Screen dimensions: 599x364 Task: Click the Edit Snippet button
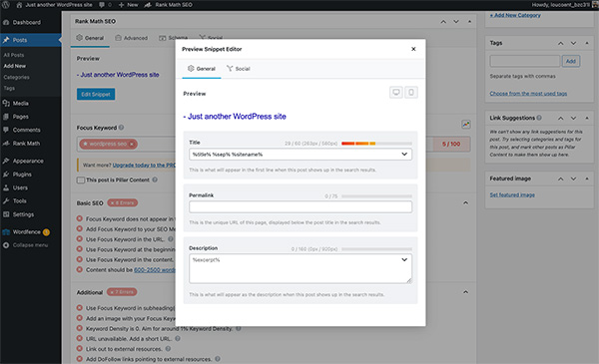pyautogui.click(x=96, y=94)
